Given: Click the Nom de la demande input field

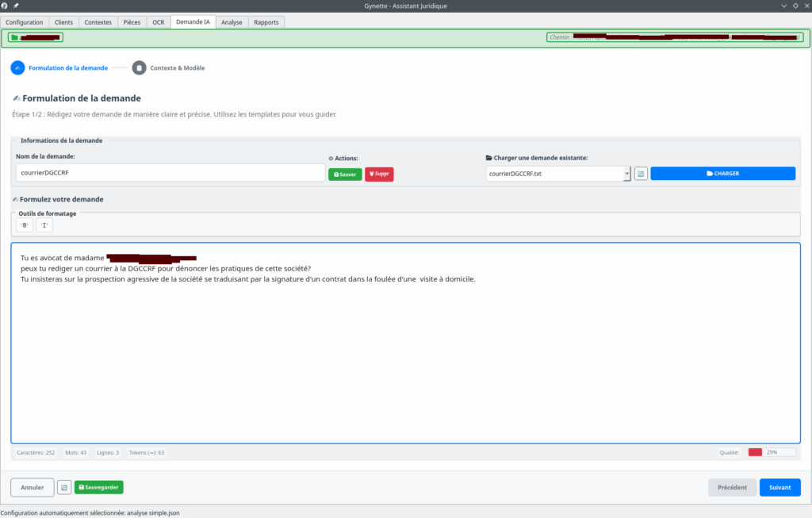Looking at the screenshot, I should (x=170, y=173).
